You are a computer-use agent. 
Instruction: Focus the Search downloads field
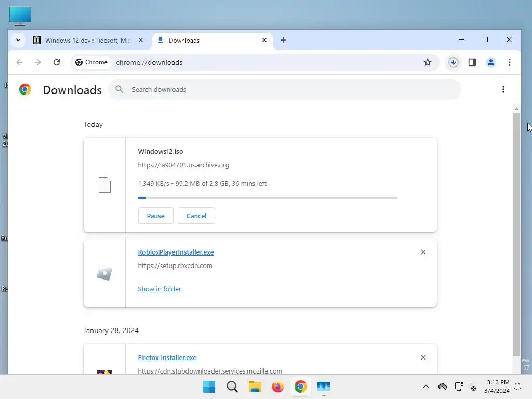click(x=284, y=89)
